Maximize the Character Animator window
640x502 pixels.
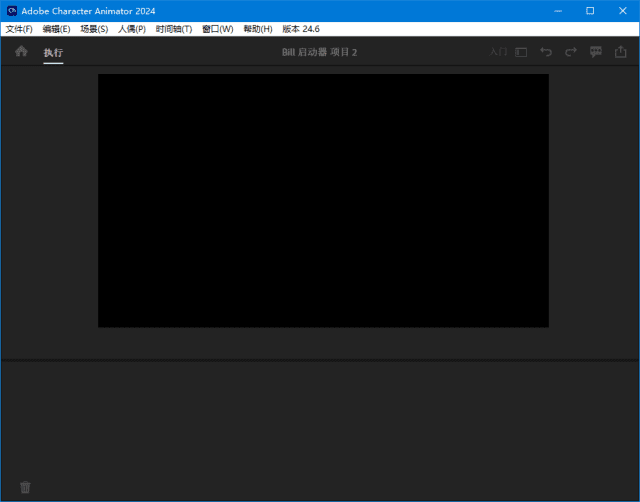click(x=590, y=11)
